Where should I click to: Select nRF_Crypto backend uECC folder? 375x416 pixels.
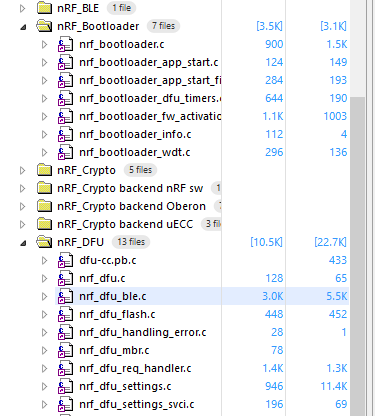click(125, 224)
